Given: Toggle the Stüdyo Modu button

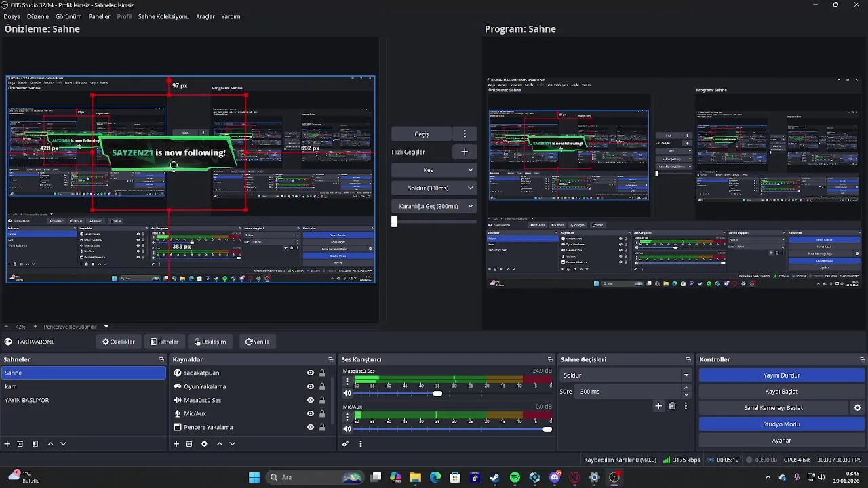Looking at the screenshot, I should point(781,424).
